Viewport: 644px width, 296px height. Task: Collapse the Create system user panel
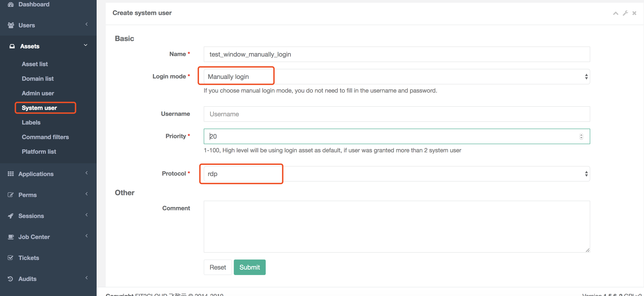pyautogui.click(x=616, y=13)
